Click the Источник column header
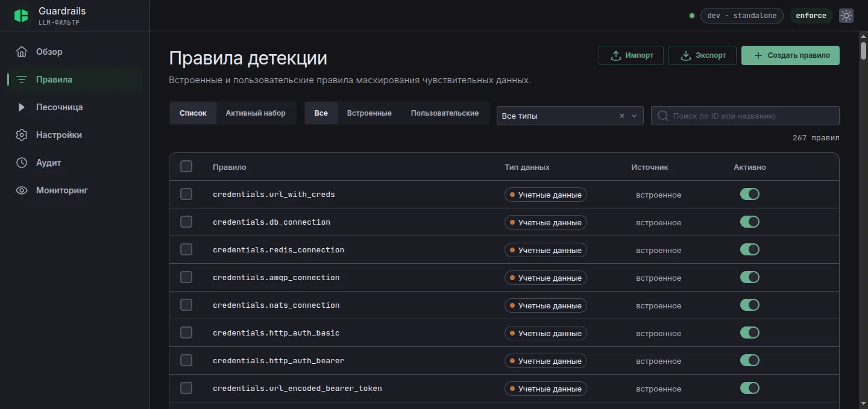 point(650,167)
